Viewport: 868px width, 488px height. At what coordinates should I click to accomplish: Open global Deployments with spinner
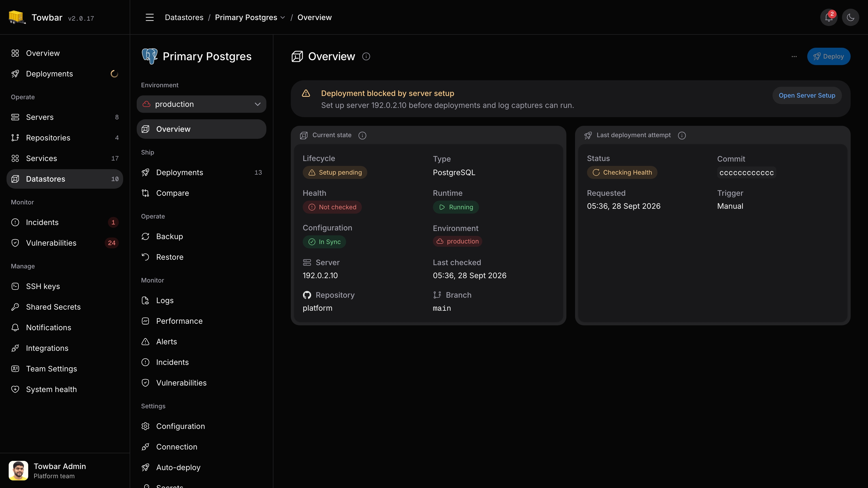(x=65, y=74)
